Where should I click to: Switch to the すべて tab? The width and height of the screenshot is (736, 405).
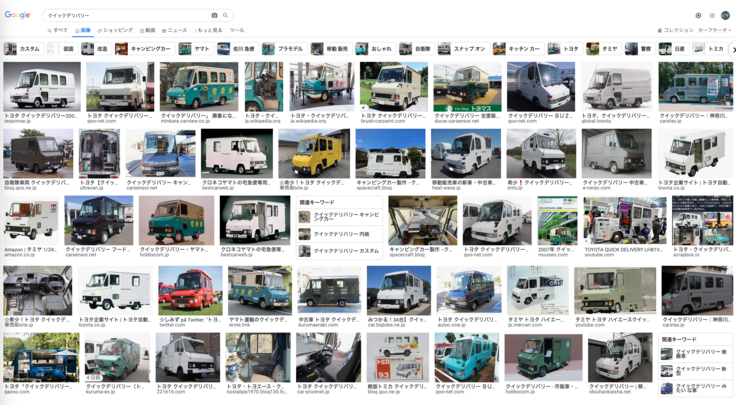(x=58, y=30)
